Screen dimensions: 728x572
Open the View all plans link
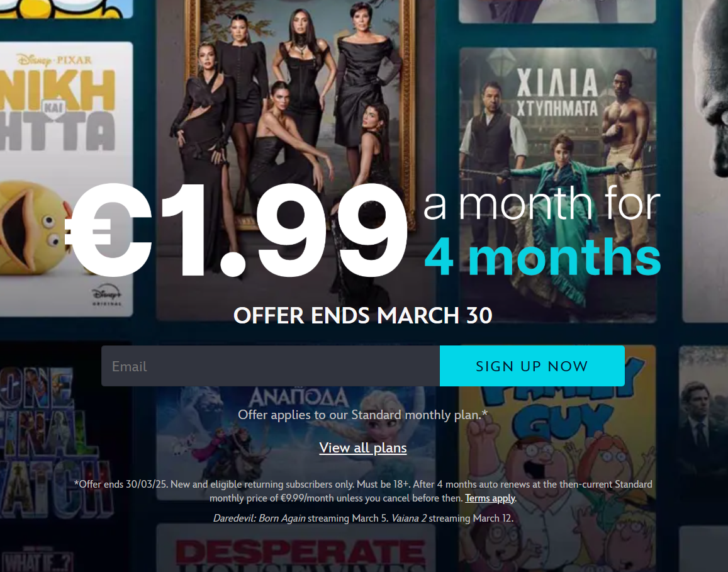click(363, 447)
